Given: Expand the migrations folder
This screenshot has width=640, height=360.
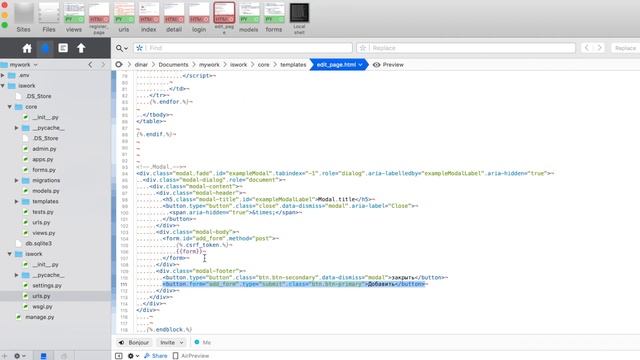Looking at the screenshot, I should [x=17, y=180].
